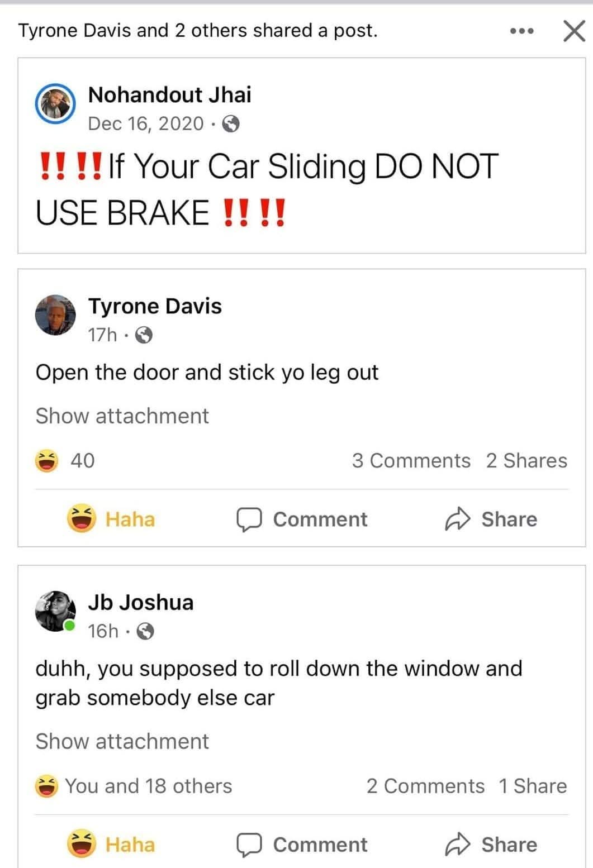Click the public globe icon beside Dec 16, 2020
593x868 pixels.
[x=231, y=124]
